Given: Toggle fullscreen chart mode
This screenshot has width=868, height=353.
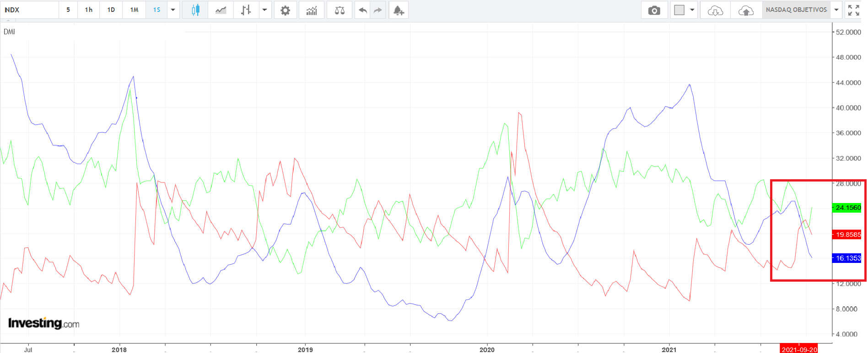Looking at the screenshot, I should click(853, 10).
